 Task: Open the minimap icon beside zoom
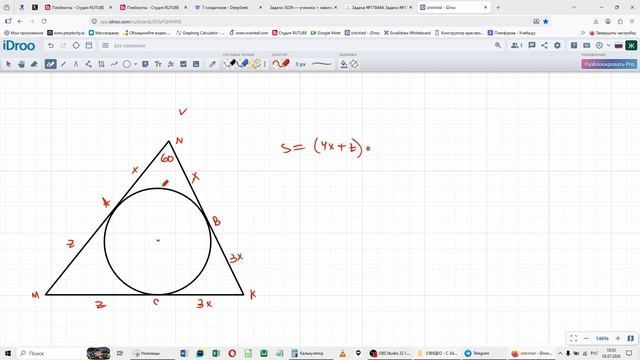coord(631,338)
